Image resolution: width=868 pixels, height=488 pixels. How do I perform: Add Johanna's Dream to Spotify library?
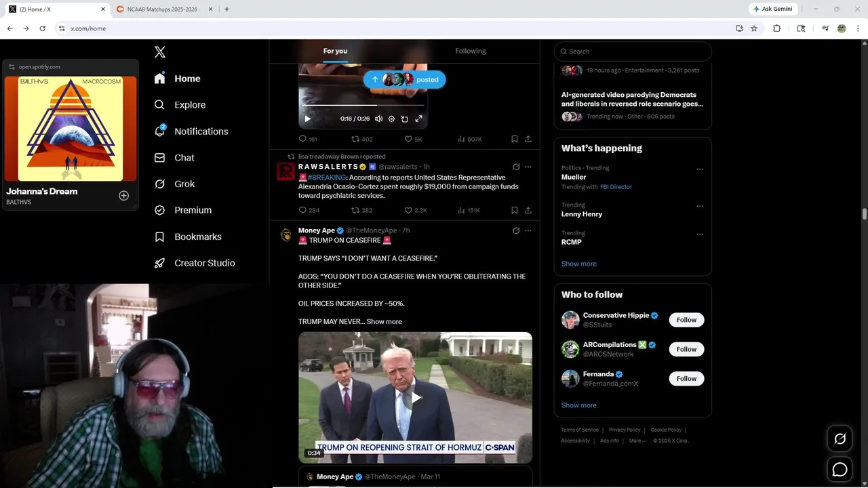pyautogui.click(x=124, y=196)
